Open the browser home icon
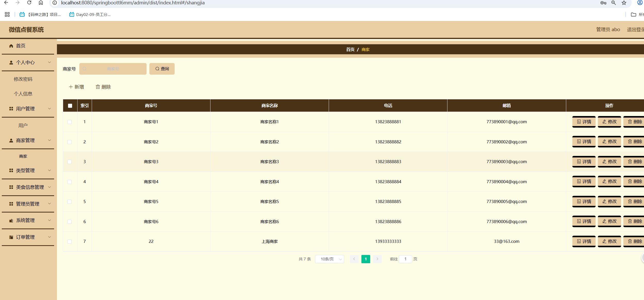Viewport: 644px width, 300px height. (x=41, y=3)
